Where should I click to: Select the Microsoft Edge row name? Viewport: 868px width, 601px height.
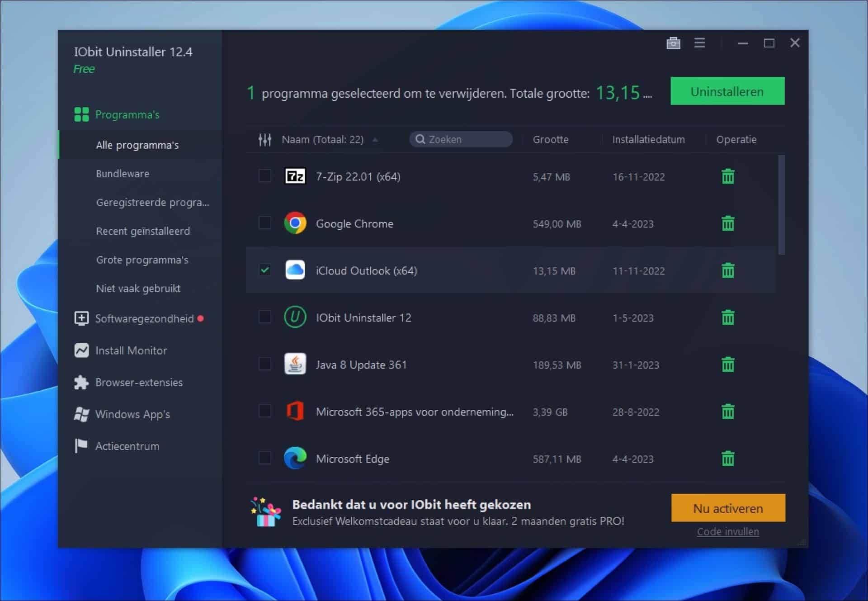353,459
